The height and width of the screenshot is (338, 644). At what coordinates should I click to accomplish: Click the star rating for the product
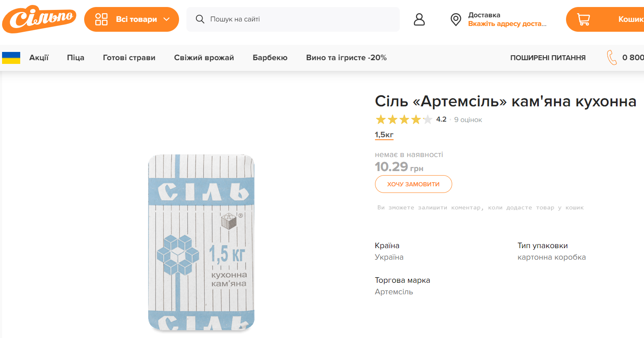coord(404,120)
